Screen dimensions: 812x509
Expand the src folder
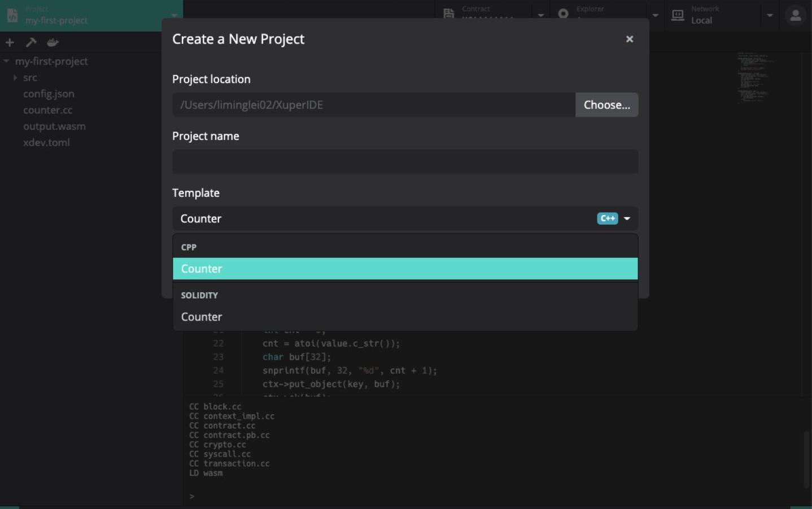coord(15,77)
